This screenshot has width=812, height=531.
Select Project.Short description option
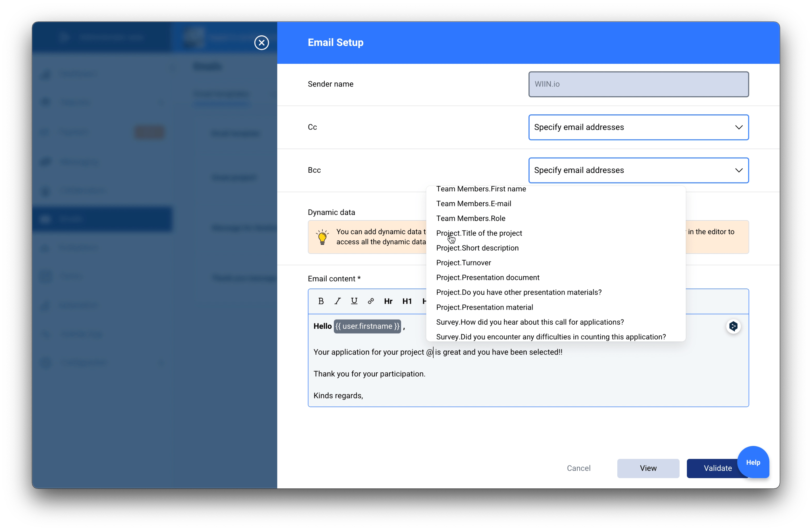click(x=477, y=248)
